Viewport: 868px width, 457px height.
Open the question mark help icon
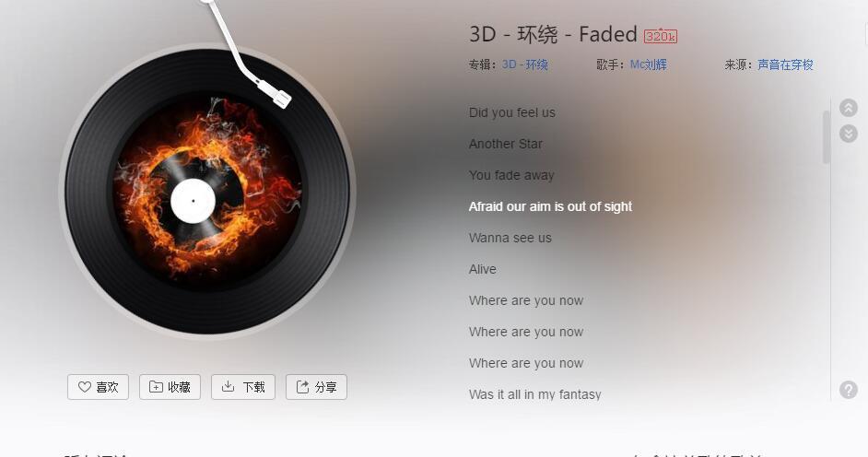click(x=848, y=390)
